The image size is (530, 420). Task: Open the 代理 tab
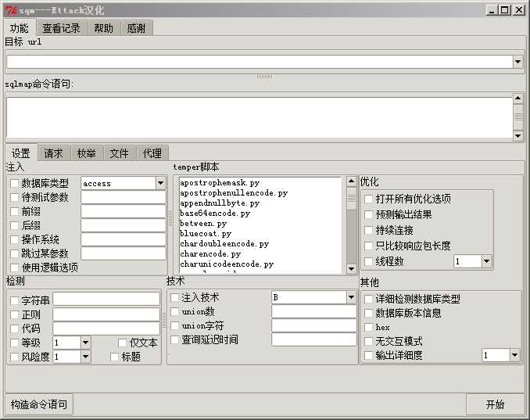[152, 153]
